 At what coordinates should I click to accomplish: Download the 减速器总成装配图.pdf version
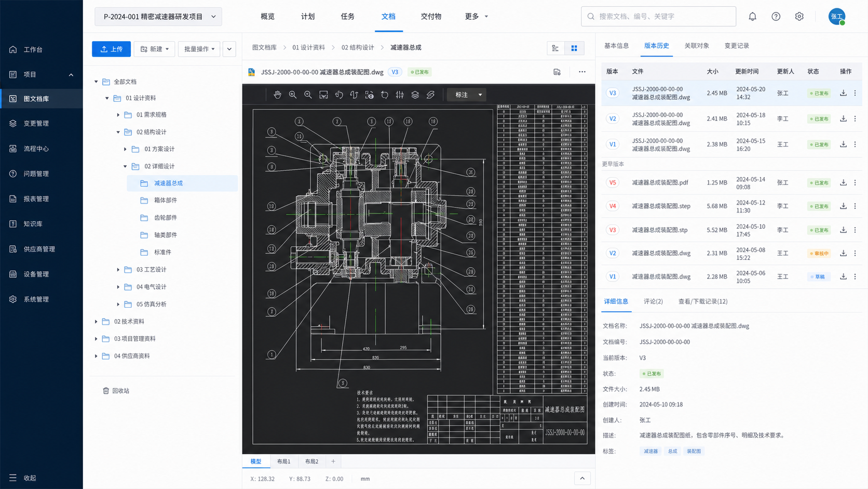[843, 182]
